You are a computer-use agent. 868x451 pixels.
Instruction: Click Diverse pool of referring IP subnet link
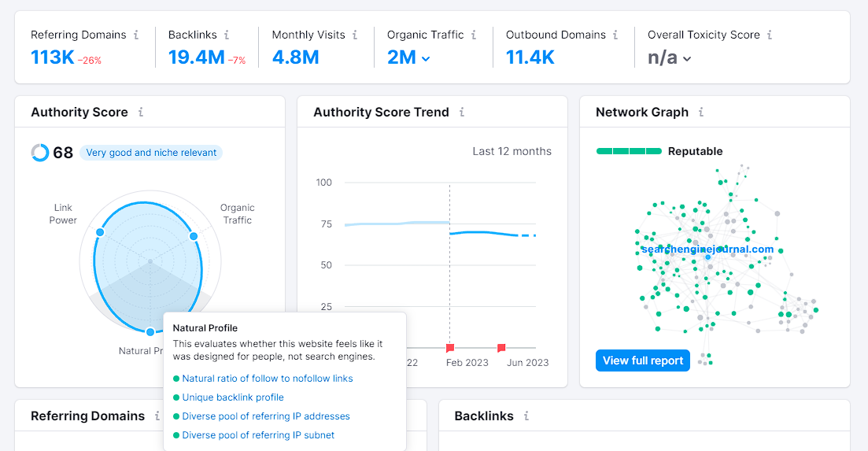258,435
